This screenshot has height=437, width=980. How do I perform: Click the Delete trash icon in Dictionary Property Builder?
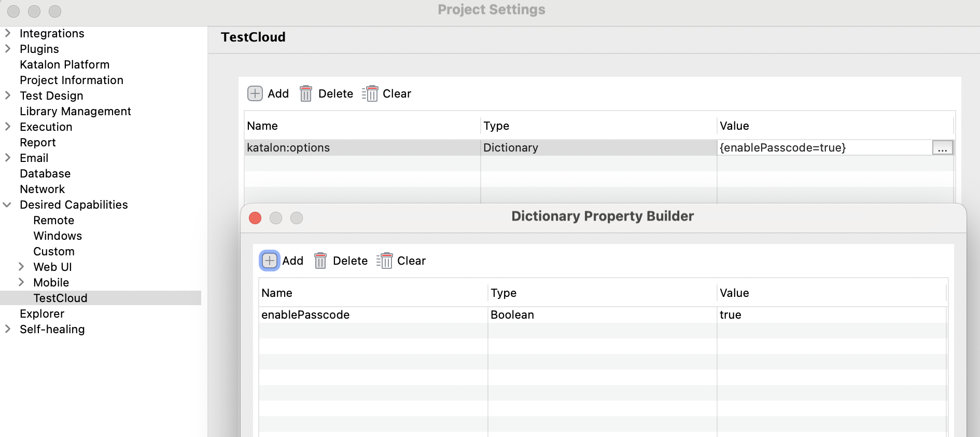[x=320, y=261]
